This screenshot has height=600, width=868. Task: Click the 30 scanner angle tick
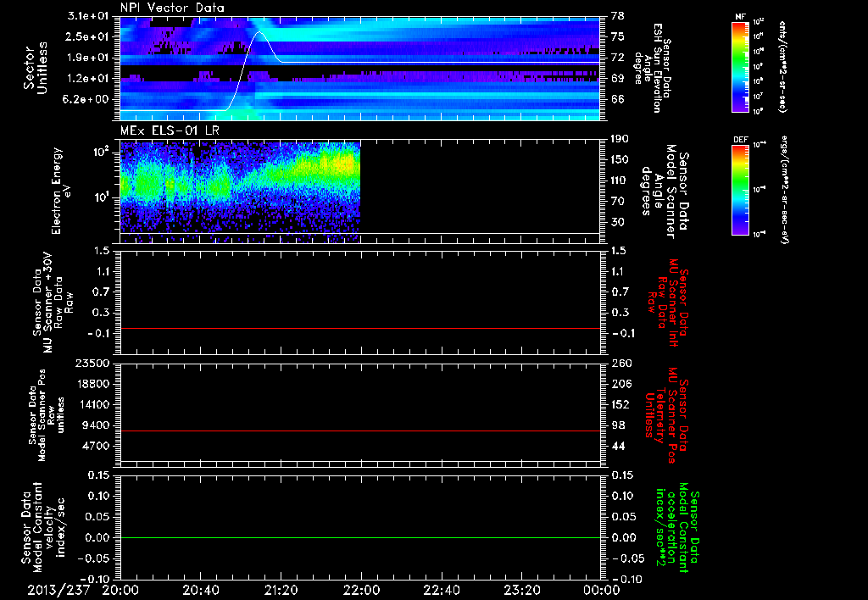click(618, 222)
